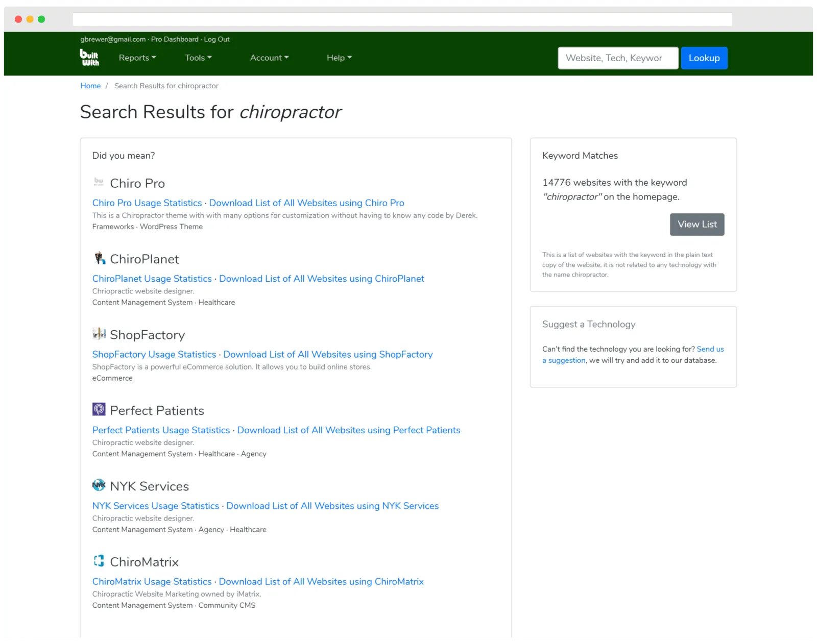Click the ChiroMatrix blue icon
817x644 pixels.
pos(99,561)
